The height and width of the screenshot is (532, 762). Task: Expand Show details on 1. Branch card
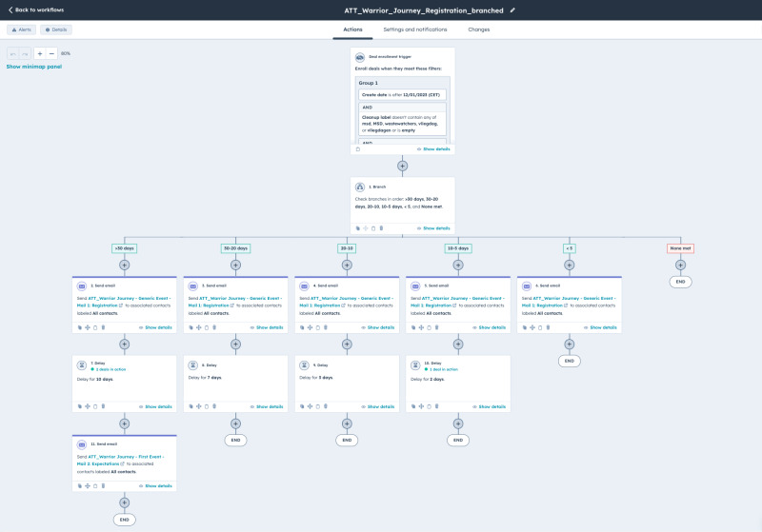(x=433, y=228)
